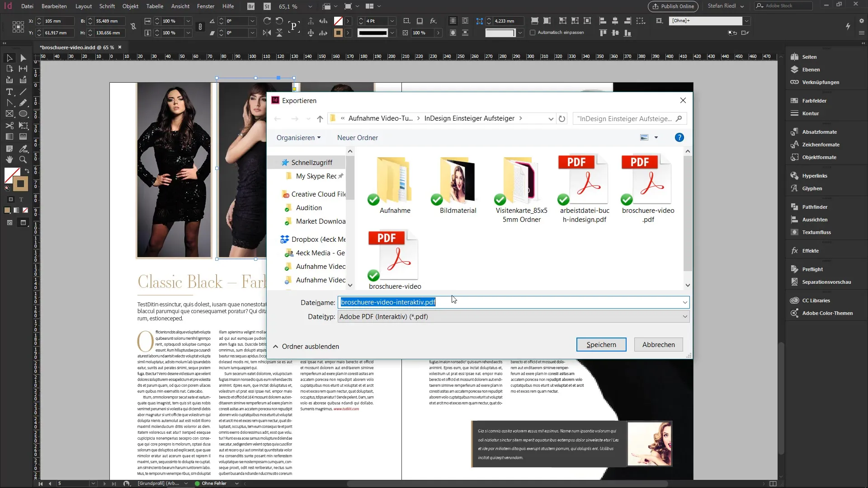Click rotate 90° clockwise icon
The height and width of the screenshot is (488, 868).
pyautogui.click(x=267, y=21)
